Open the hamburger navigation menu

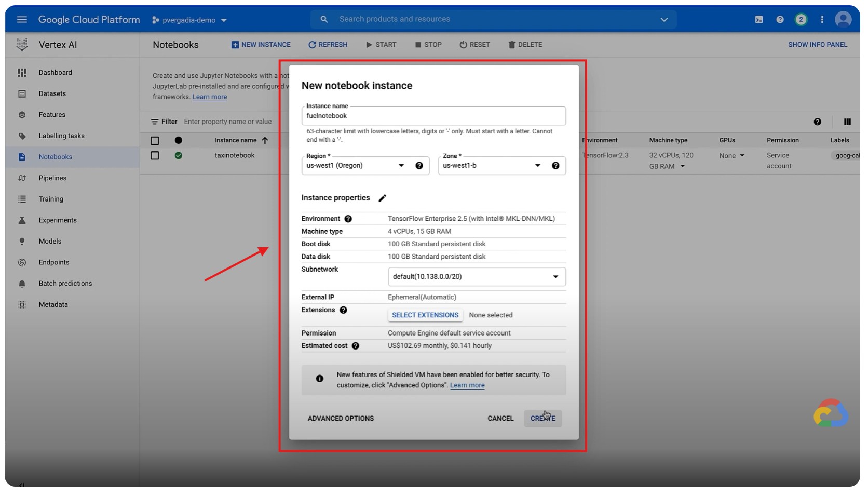point(22,20)
